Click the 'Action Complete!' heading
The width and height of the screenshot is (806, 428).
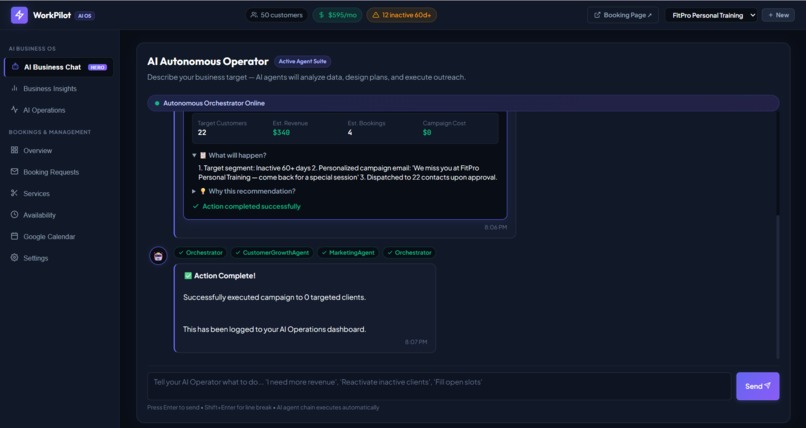[225, 276]
